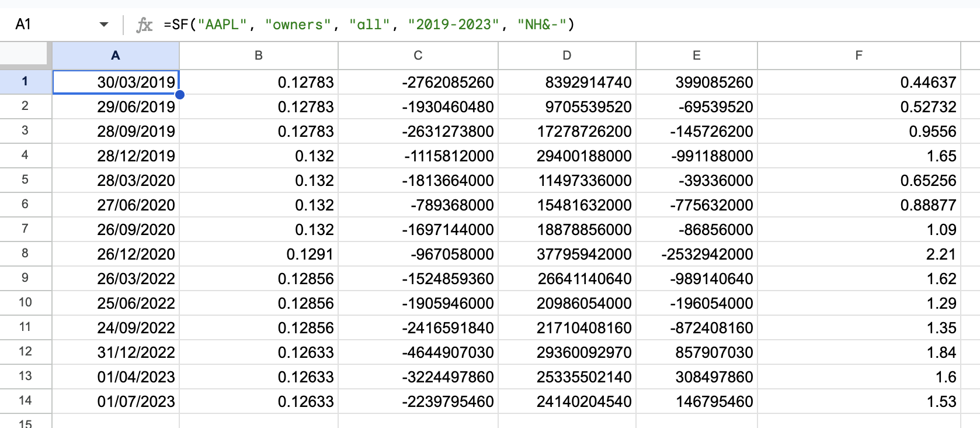Select column E header
Screen dimensions: 980x428
[x=697, y=56]
